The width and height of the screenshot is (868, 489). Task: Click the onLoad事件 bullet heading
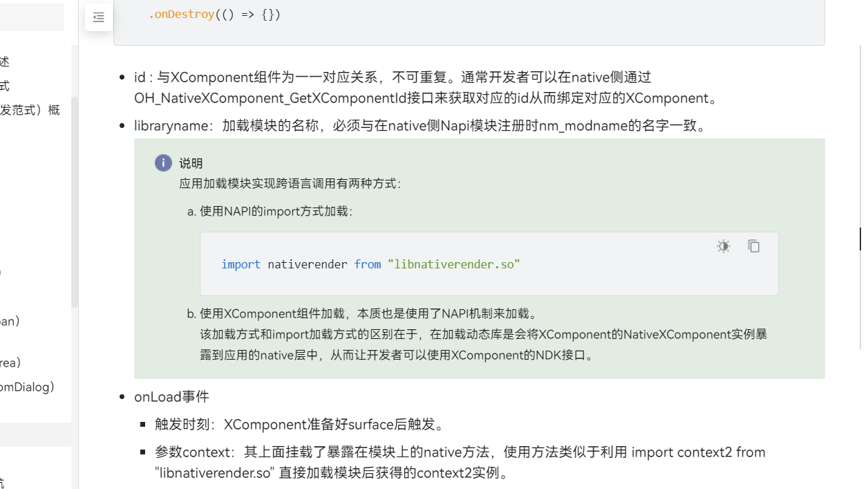(x=171, y=396)
